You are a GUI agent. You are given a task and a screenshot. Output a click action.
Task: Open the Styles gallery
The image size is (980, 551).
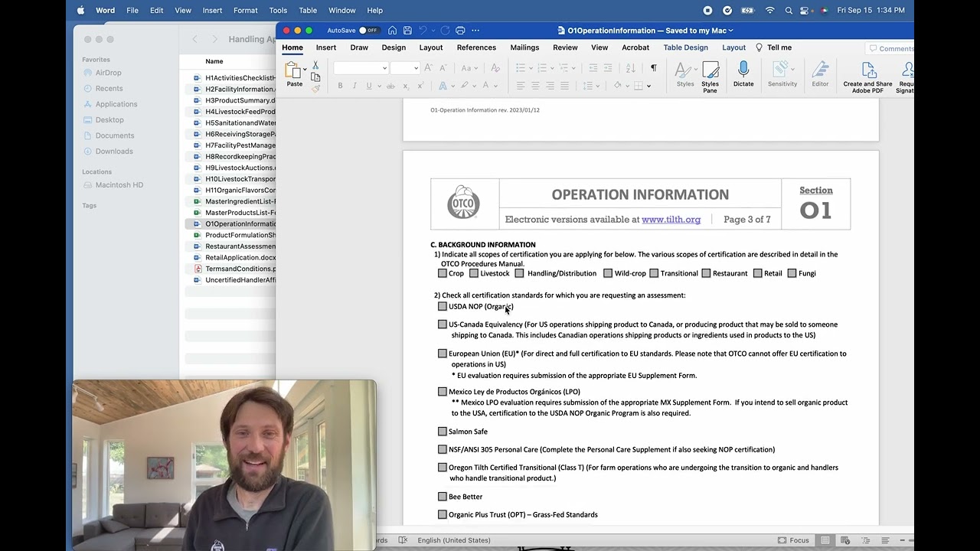tap(685, 75)
